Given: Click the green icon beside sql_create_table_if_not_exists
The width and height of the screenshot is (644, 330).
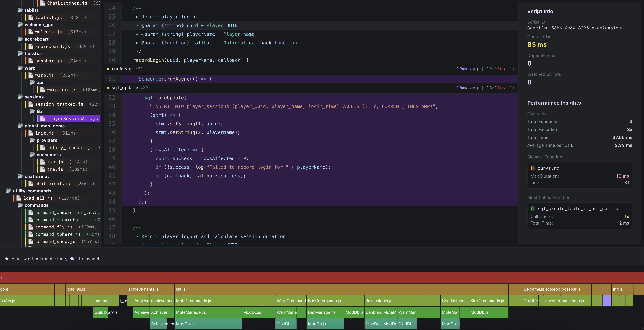Looking at the screenshot, I should pyautogui.click(x=533, y=208).
